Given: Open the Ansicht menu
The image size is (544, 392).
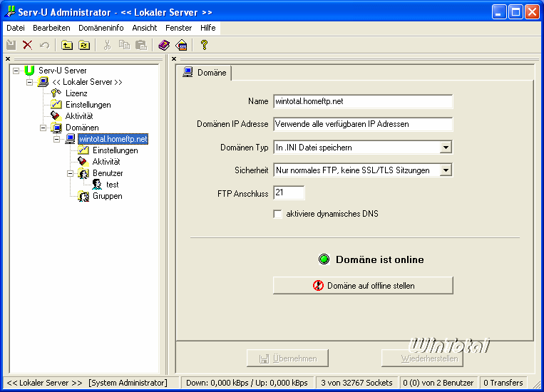Looking at the screenshot, I should [x=144, y=28].
